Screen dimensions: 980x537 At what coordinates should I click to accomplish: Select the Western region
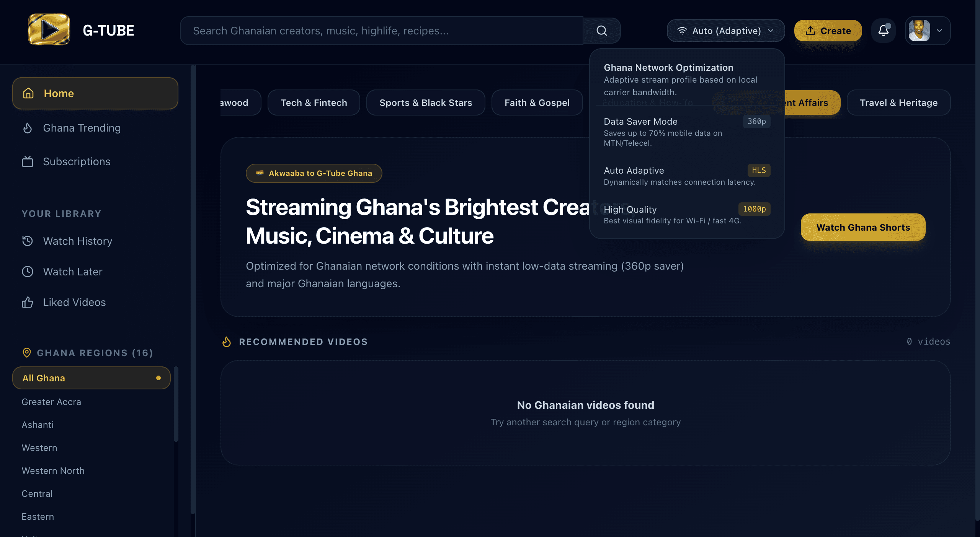tap(91, 447)
